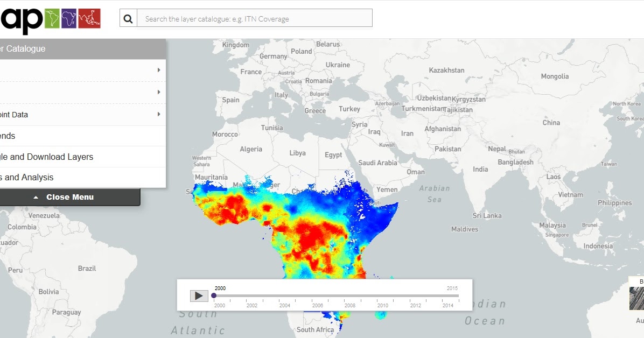644x338 pixels.
Task: Click the 2000 slider handle
Action: pos(213,295)
